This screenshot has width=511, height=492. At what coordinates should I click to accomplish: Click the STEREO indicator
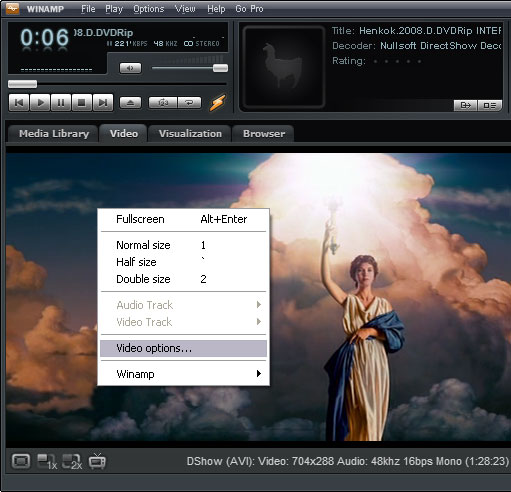click(202, 44)
